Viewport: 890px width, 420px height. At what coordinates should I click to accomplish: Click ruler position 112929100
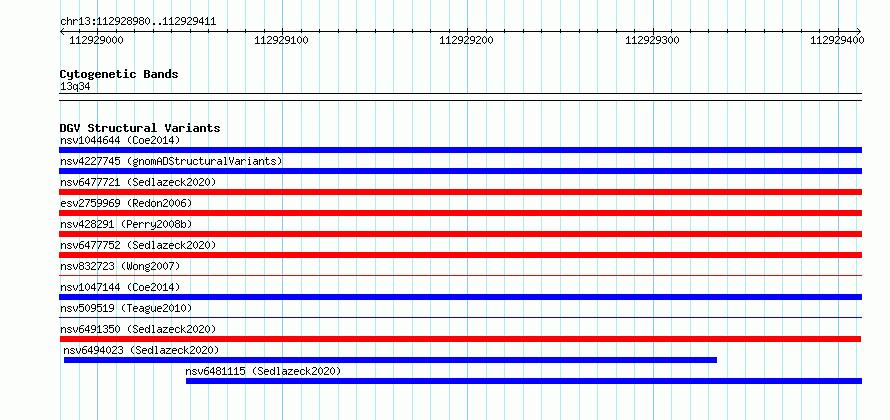282,40
